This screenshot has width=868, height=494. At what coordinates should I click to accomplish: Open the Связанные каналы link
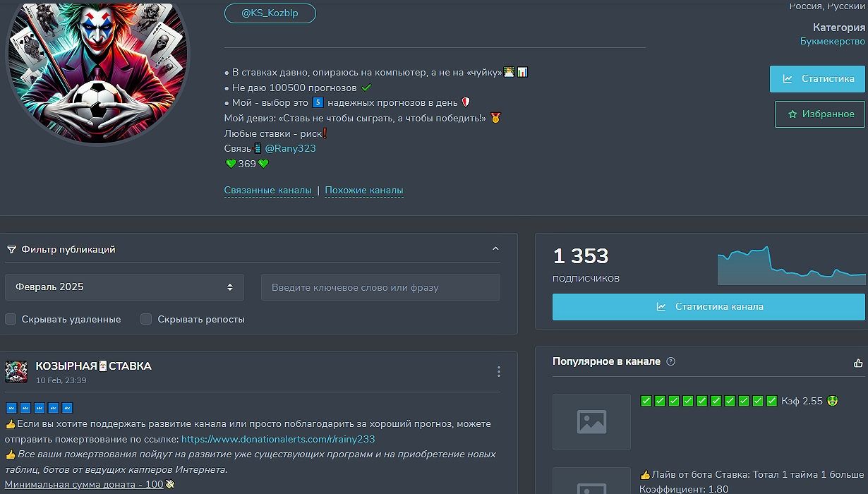[x=268, y=191]
